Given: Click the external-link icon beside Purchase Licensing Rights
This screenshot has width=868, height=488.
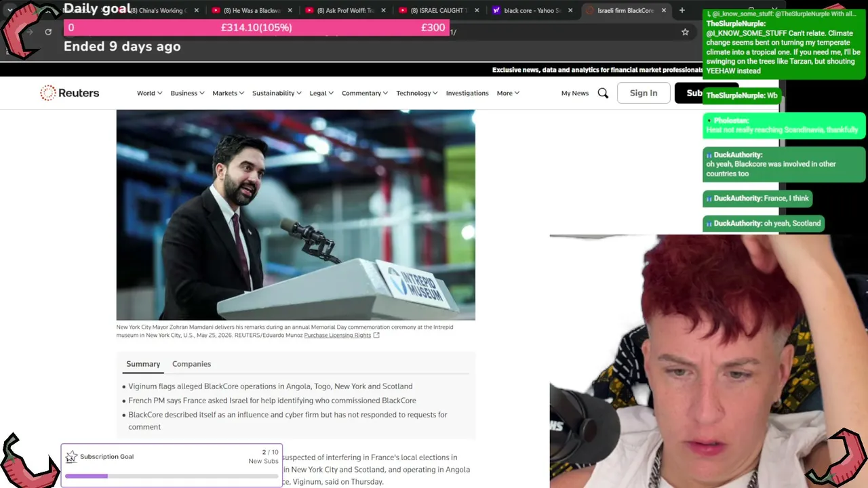Looking at the screenshot, I should 376,335.
